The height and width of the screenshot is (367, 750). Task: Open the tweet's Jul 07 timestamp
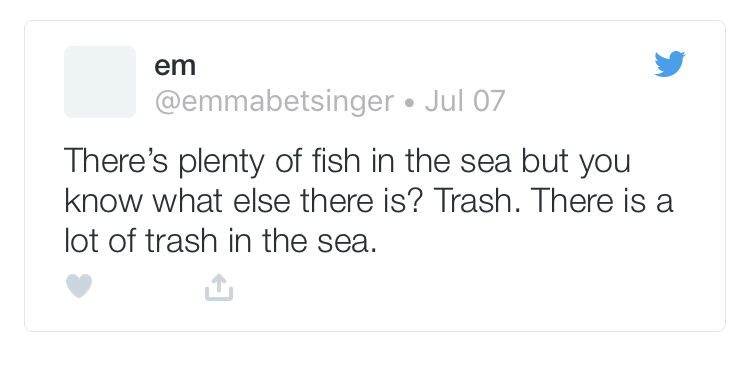click(x=464, y=101)
